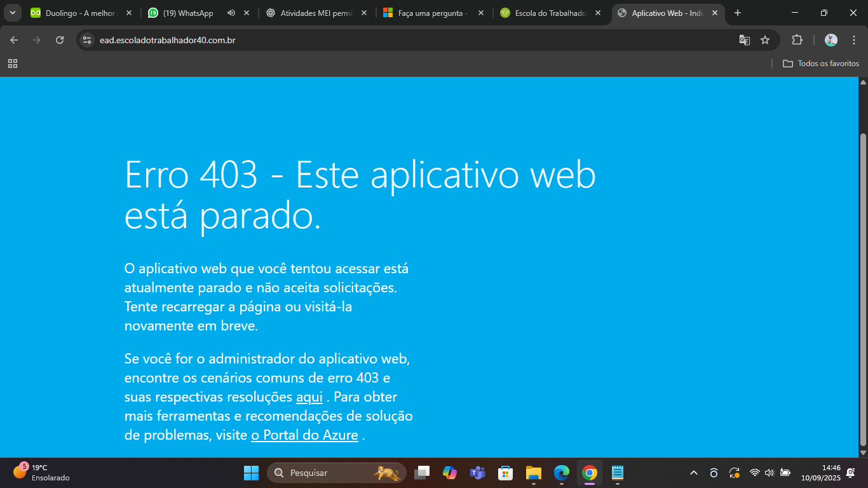Click the vertical page scrollbar thumb
The width and height of the screenshot is (868, 488).
pos(863,289)
